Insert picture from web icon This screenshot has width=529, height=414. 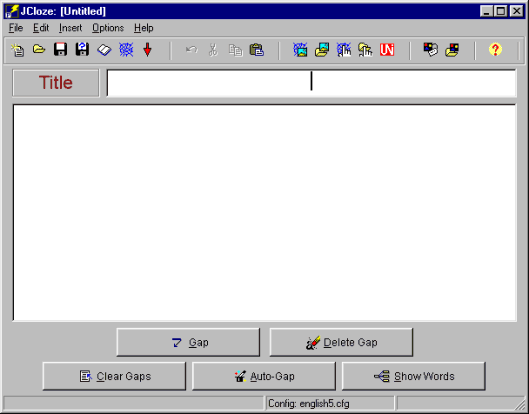(x=300, y=50)
